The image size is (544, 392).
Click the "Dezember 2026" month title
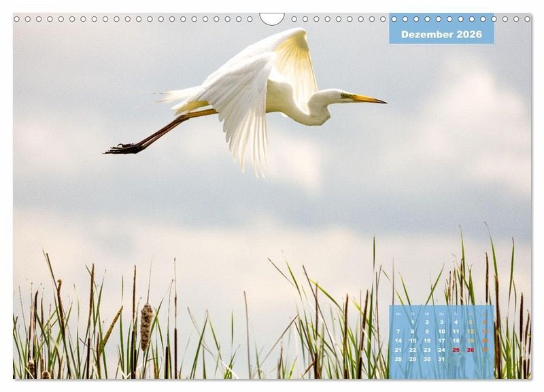(441, 35)
